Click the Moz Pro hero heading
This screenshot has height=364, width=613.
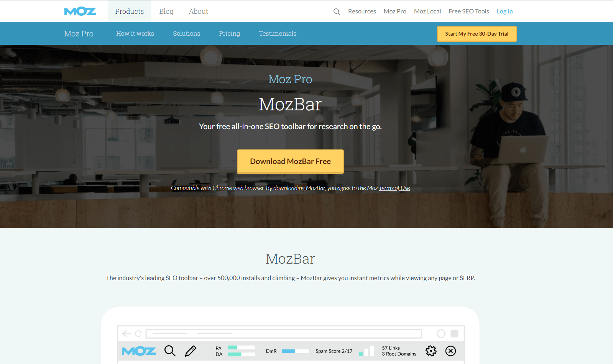pos(290,79)
